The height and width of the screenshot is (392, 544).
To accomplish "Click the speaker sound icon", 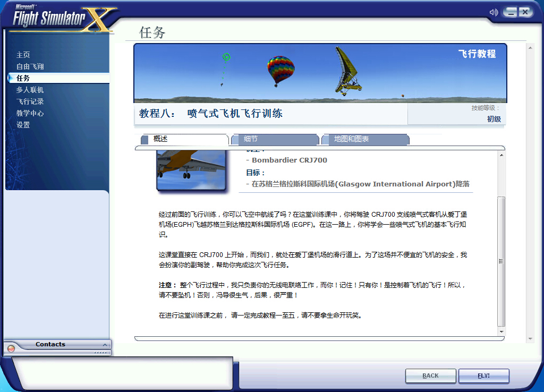I will click(494, 12).
